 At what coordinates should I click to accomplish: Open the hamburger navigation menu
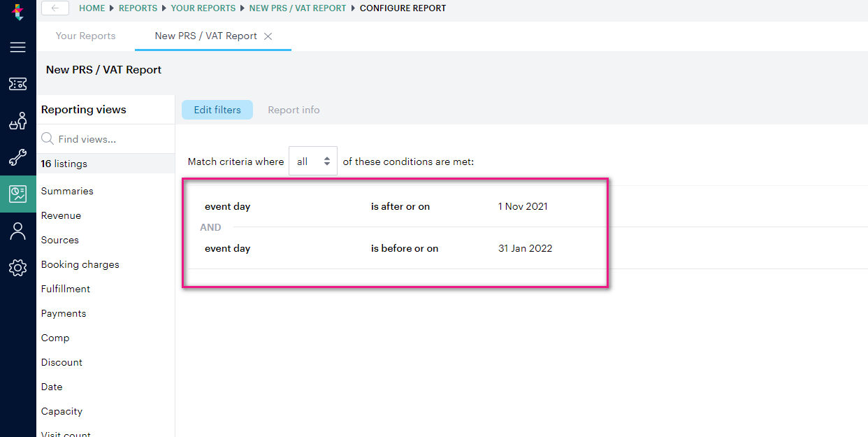pyautogui.click(x=17, y=47)
